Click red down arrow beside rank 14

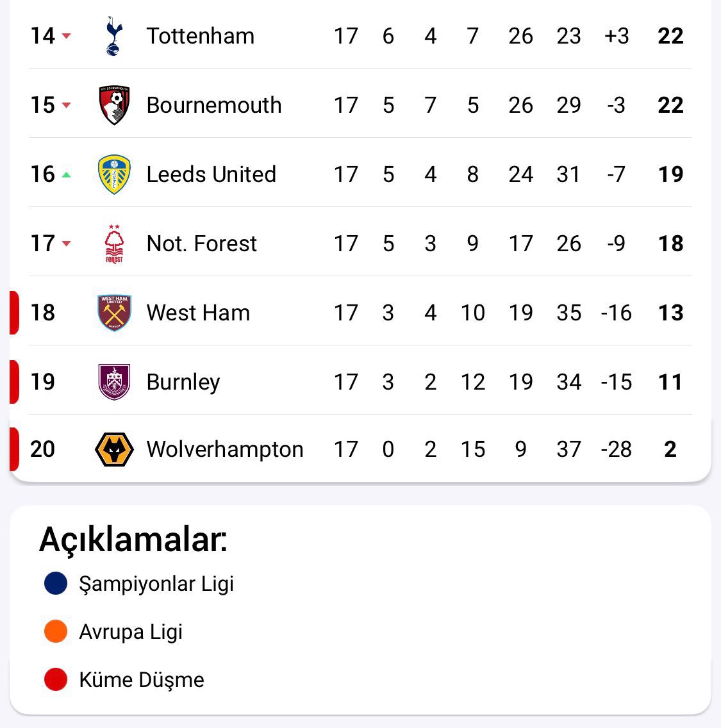[66, 36]
